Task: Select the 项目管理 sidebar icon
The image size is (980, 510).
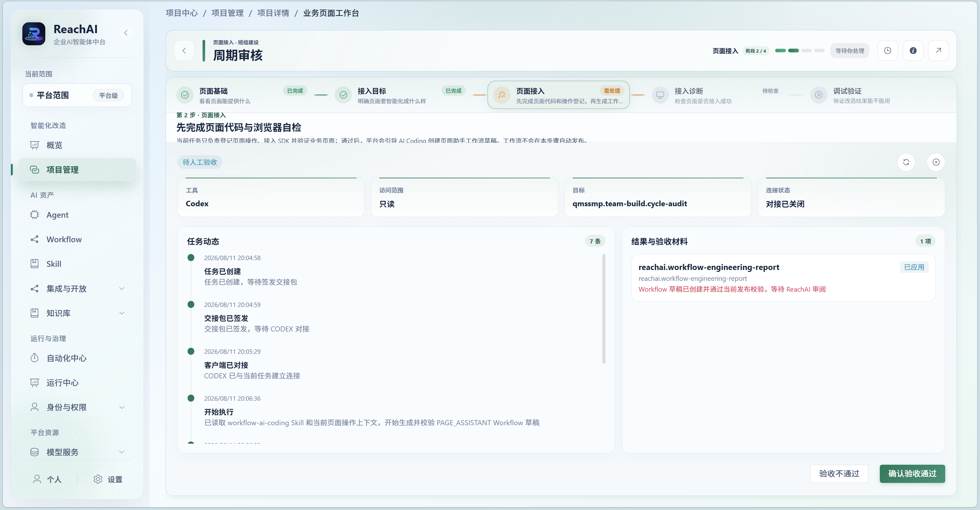Action: click(x=35, y=170)
